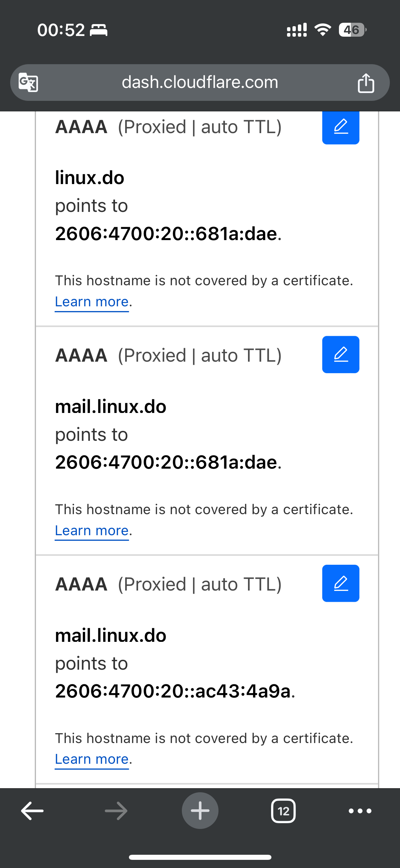Tap the 2606:4700:20::ac43:4a9a address

pyautogui.click(x=173, y=691)
